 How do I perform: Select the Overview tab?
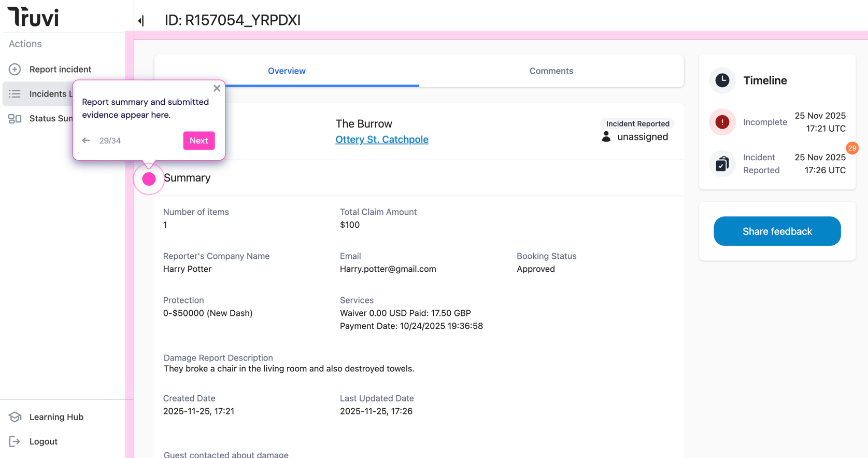click(x=287, y=71)
